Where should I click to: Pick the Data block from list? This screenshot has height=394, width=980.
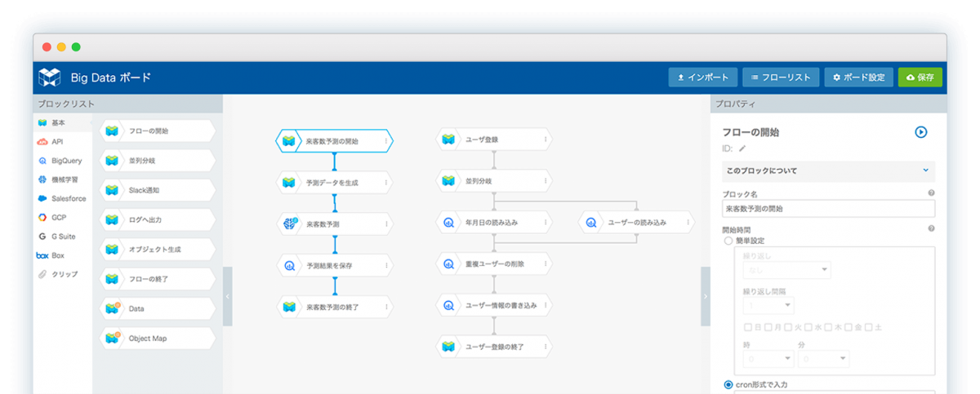click(x=158, y=308)
